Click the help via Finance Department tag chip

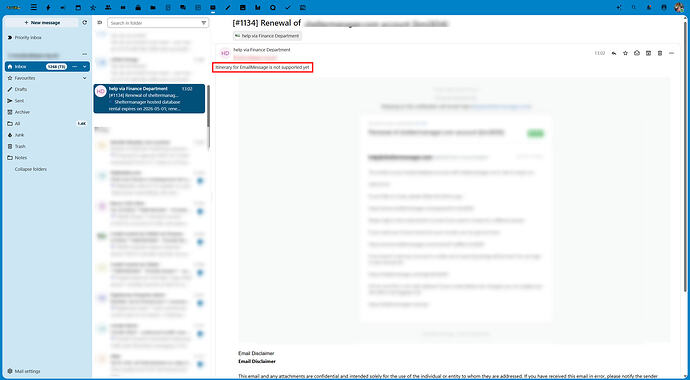point(267,36)
